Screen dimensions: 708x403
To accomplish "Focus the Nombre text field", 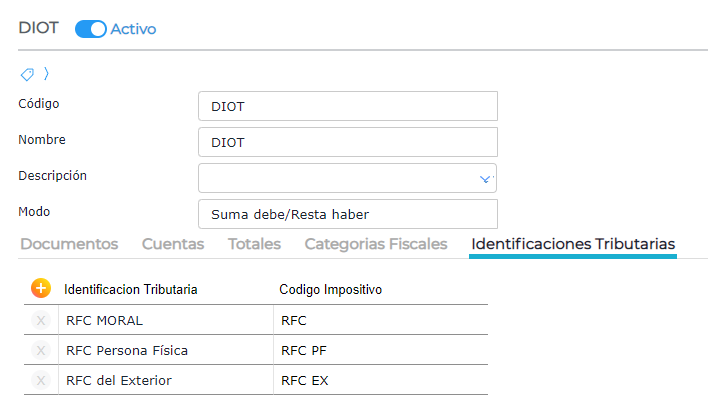I will pos(347,142).
